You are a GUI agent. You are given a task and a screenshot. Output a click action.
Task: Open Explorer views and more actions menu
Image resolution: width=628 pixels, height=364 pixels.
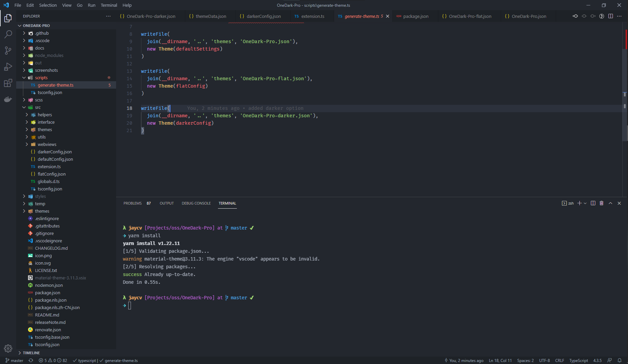click(x=108, y=16)
